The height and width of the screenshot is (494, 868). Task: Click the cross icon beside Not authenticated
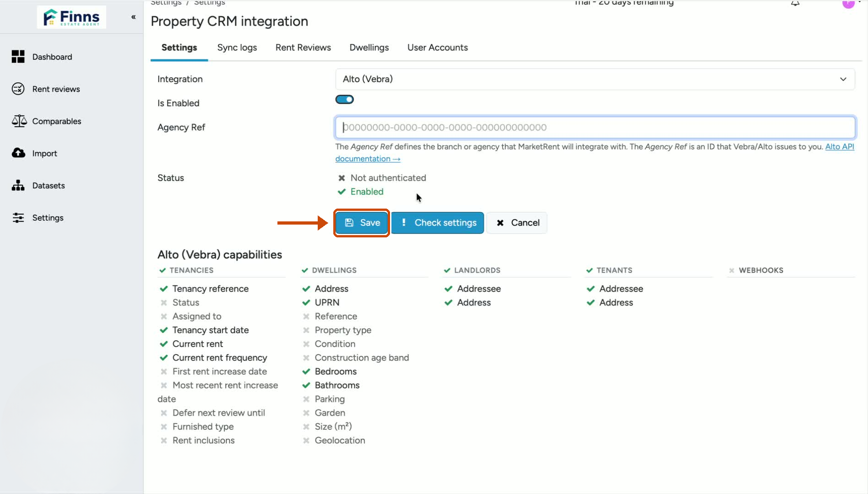[342, 178]
